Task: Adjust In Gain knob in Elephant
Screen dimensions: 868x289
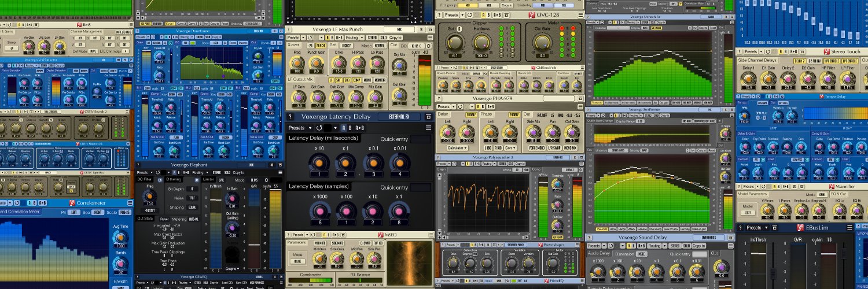Action: coord(232,199)
